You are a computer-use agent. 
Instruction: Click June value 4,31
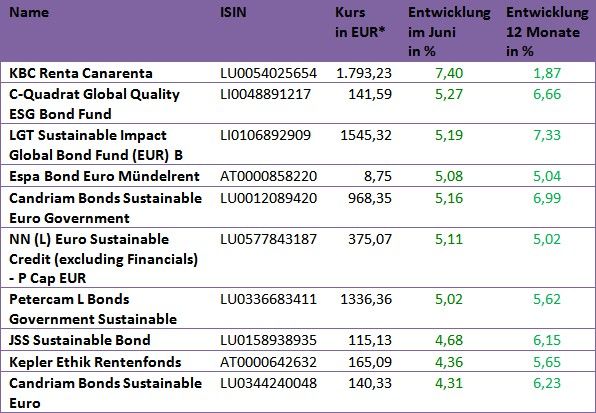449,383
